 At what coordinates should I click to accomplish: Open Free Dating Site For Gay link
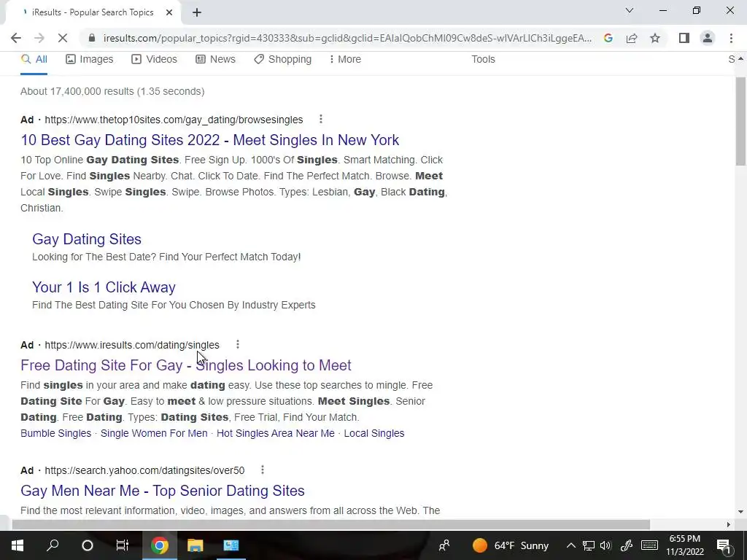186,365
